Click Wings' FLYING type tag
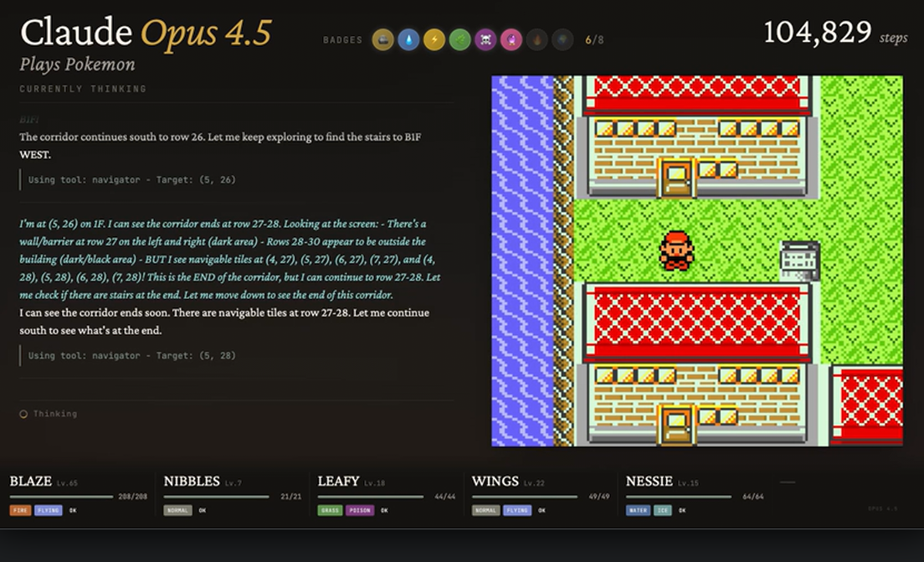Image resolution: width=924 pixels, height=562 pixels. [x=517, y=510]
